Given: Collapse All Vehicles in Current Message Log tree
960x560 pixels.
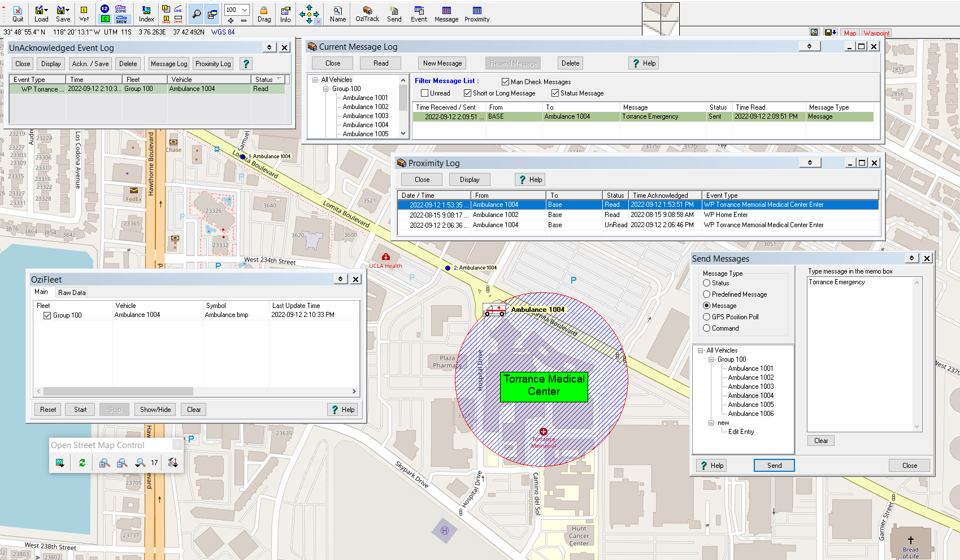Looking at the screenshot, I should [x=315, y=80].
